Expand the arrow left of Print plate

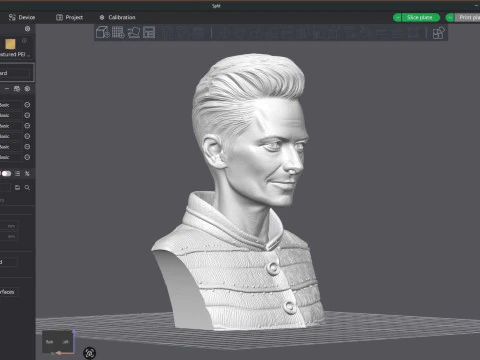click(450, 17)
